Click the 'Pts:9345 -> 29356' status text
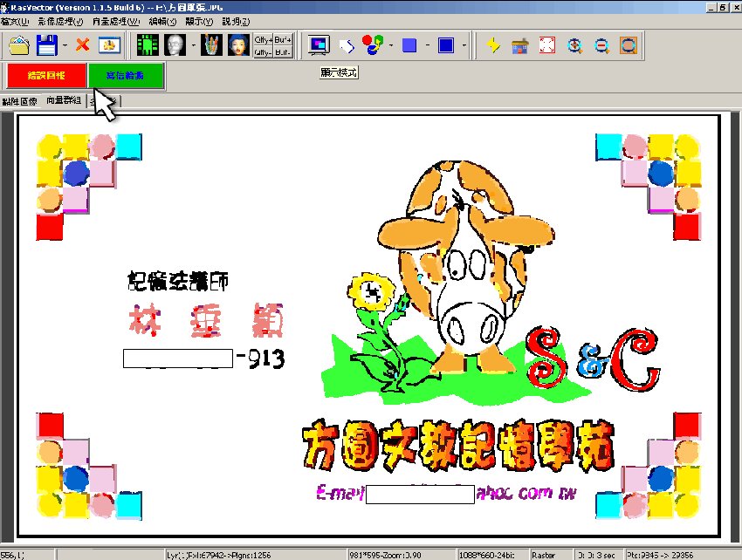The image size is (742, 560). [x=660, y=555]
